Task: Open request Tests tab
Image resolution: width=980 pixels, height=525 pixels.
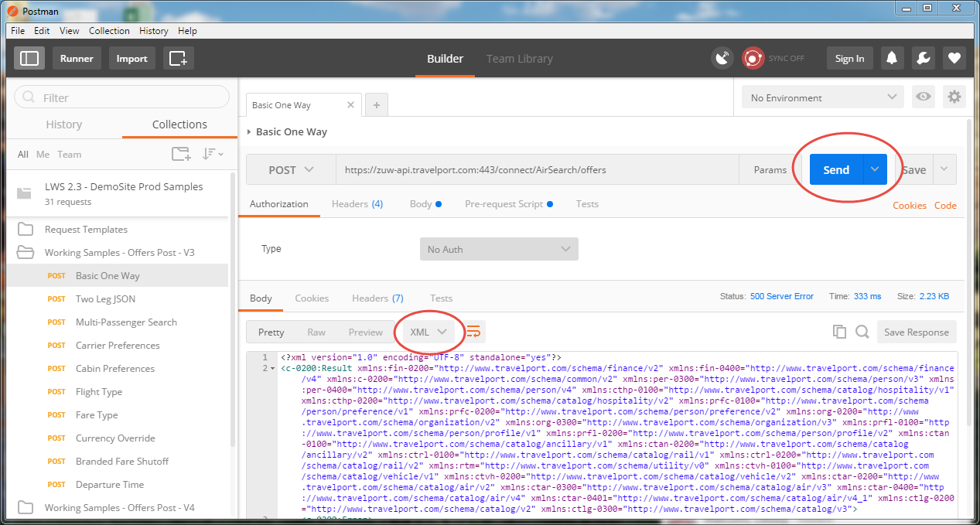Action: [x=587, y=204]
